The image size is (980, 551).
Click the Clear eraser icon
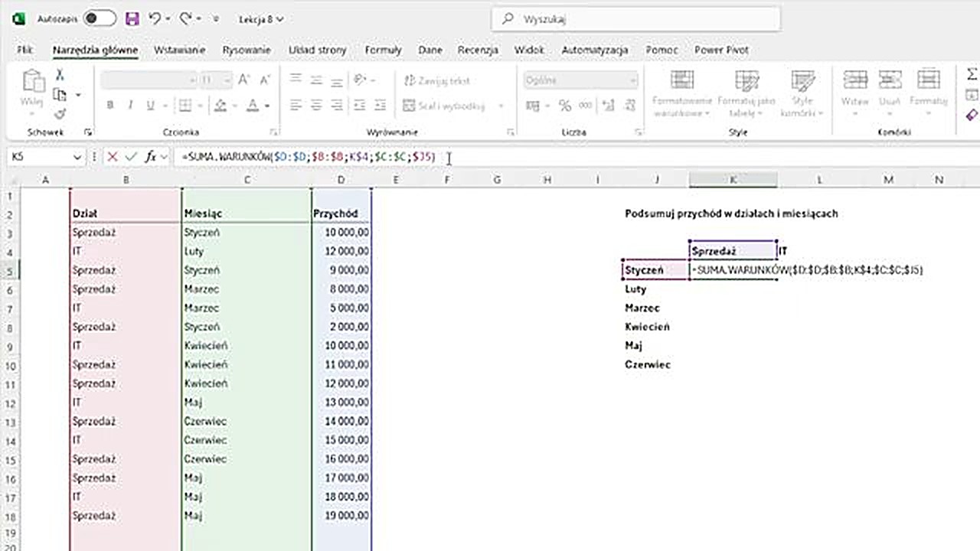[972, 115]
